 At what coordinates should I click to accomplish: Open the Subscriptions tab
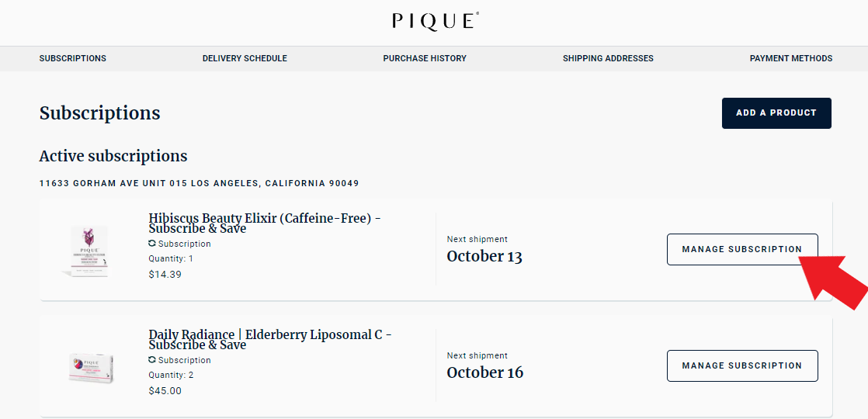pyautogui.click(x=73, y=58)
